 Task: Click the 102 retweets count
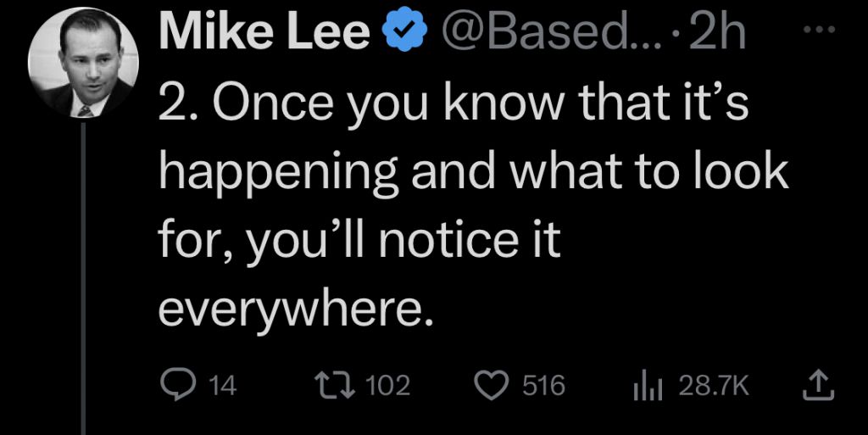coord(388,386)
